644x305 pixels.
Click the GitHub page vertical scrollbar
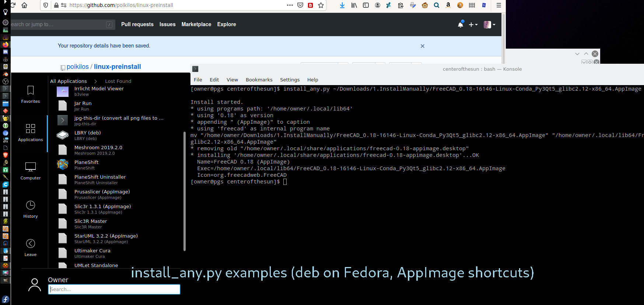[x=503, y=38]
